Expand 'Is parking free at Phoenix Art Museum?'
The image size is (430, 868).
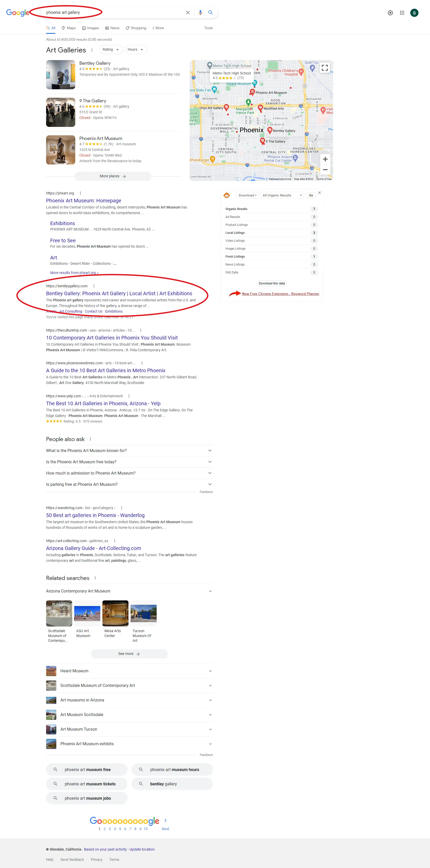tap(129, 485)
